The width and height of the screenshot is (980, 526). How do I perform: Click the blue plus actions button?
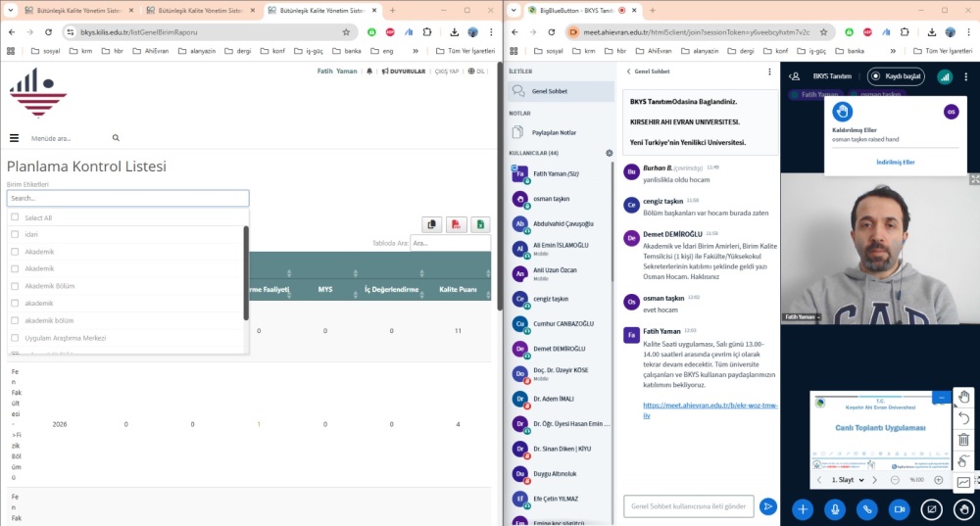coord(803,509)
